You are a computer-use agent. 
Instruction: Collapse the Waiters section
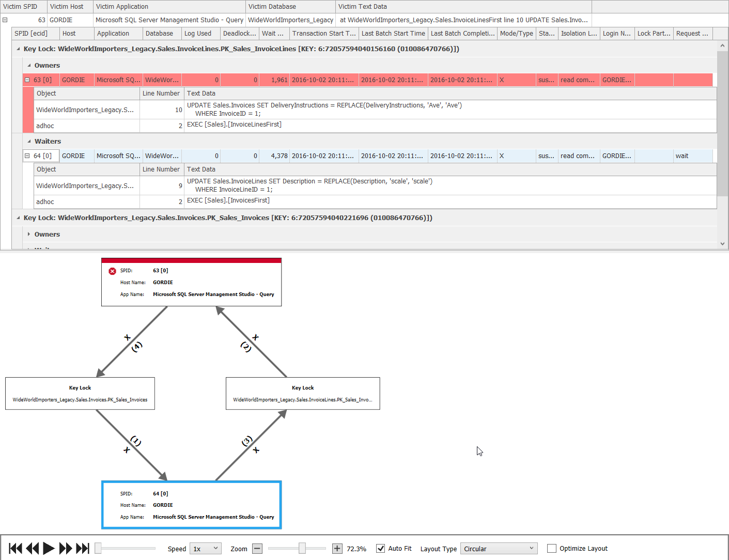coord(29,141)
